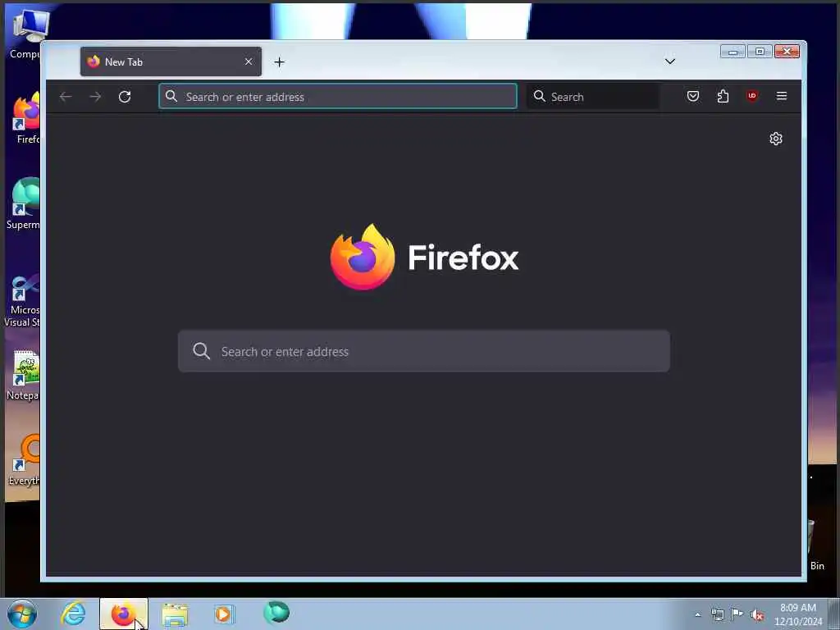Launch Internet Explorer from taskbar

73,614
